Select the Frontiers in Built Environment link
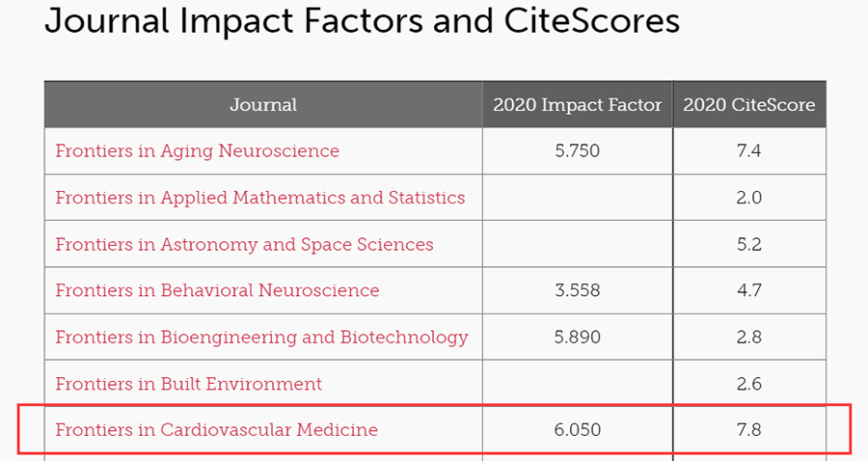868x461 pixels. coord(188,384)
